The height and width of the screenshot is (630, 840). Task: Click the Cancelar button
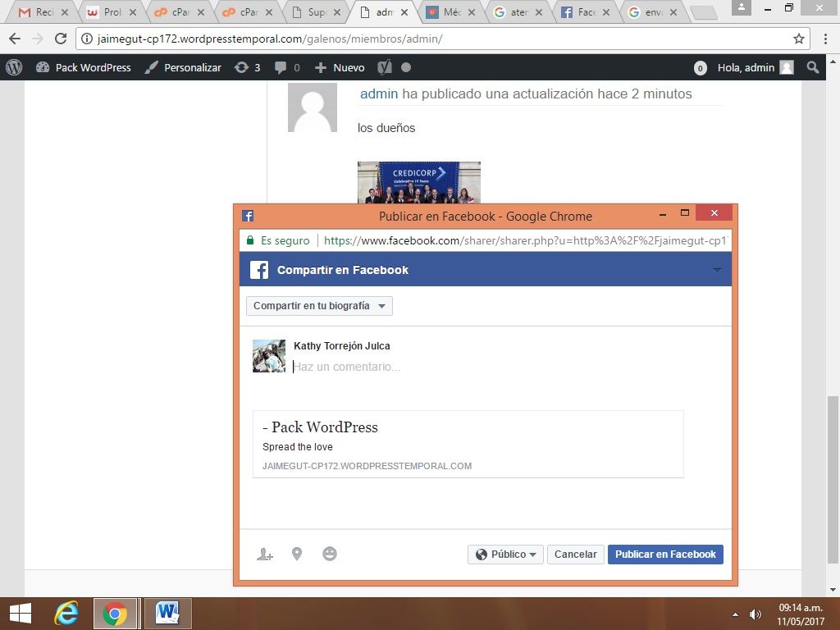(x=575, y=555)
